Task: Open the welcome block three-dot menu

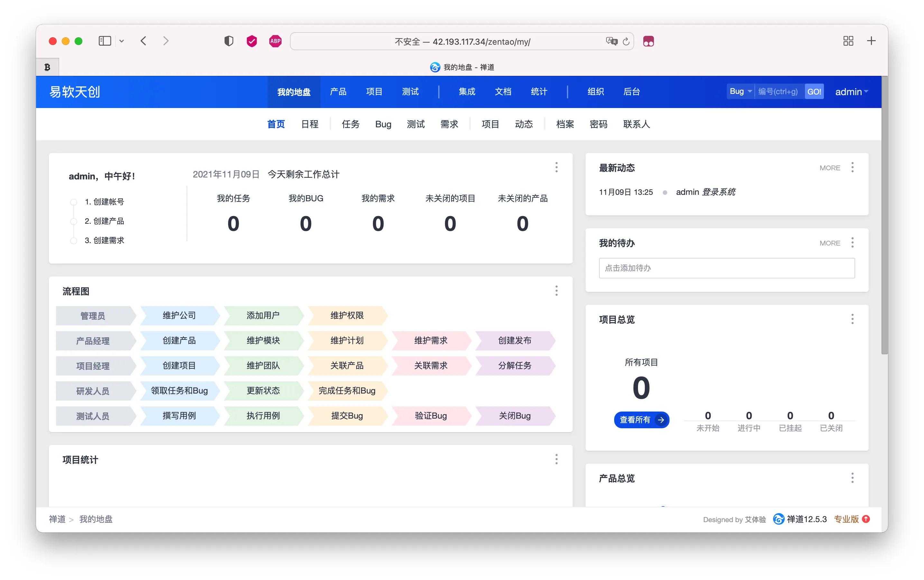Action: [x=556, y=167]
